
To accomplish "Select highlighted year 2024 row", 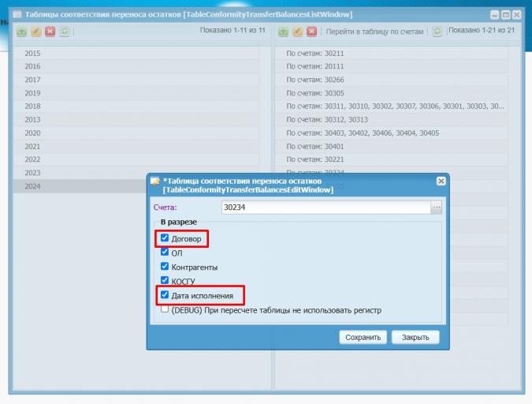I will tap(80, 186).
